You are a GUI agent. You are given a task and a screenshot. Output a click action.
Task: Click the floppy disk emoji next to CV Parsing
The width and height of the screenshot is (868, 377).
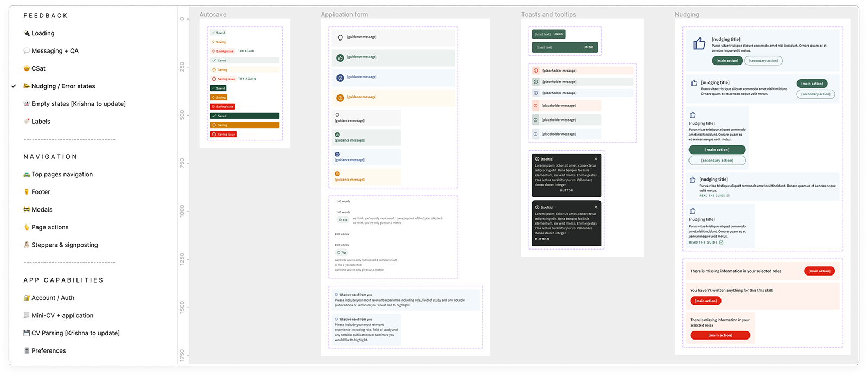coord(27,333)
